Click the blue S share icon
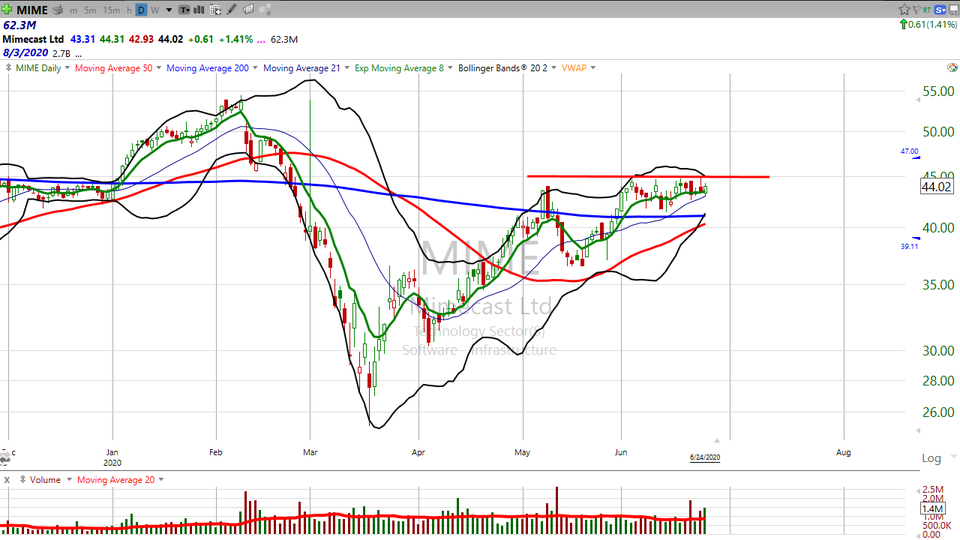 tap(941, 9)
